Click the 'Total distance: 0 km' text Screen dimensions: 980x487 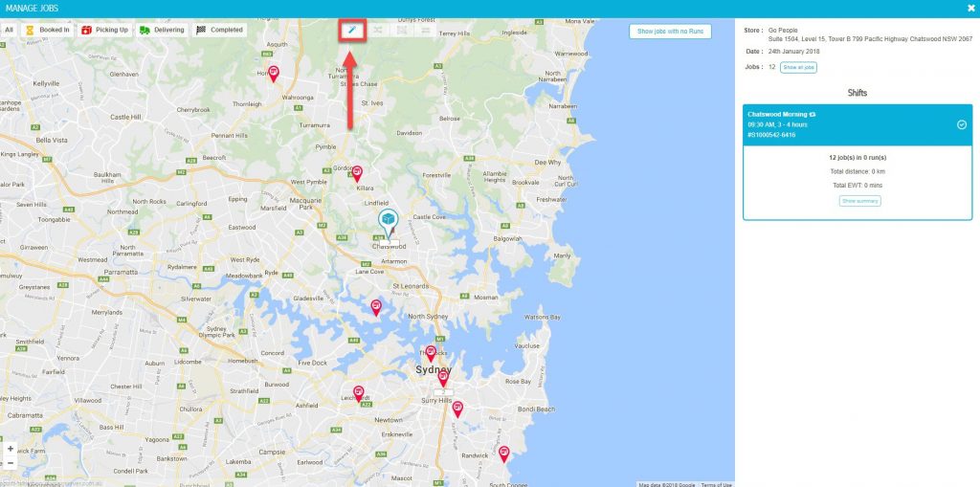[x=857, y=171]
